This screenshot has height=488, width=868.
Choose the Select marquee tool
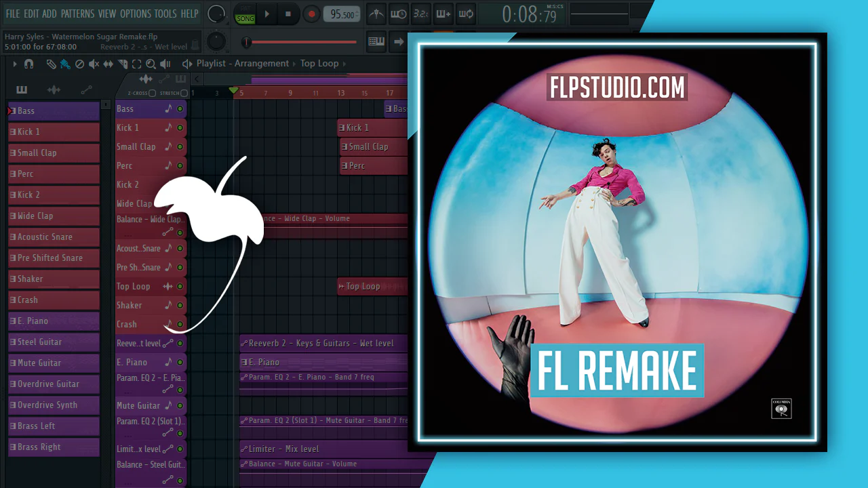pos(136,64)
